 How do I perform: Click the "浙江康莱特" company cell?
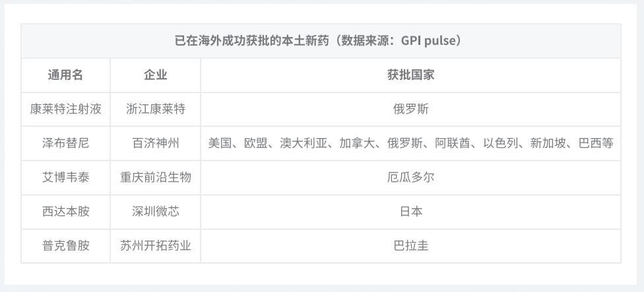pyautogui.click(x=155, y=109)
